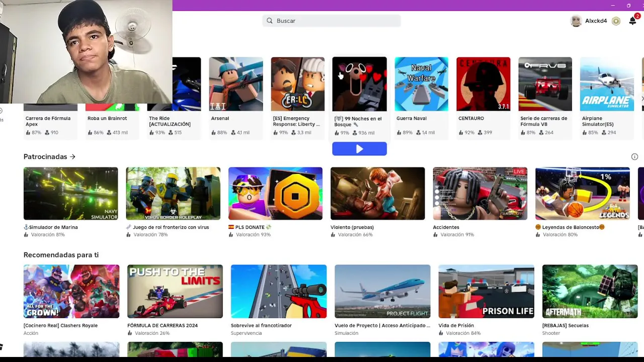The width and height of the screenshot is (644, 362).
Task: Open Emergency Response: Liberty thumbnail
Action: 298,84
